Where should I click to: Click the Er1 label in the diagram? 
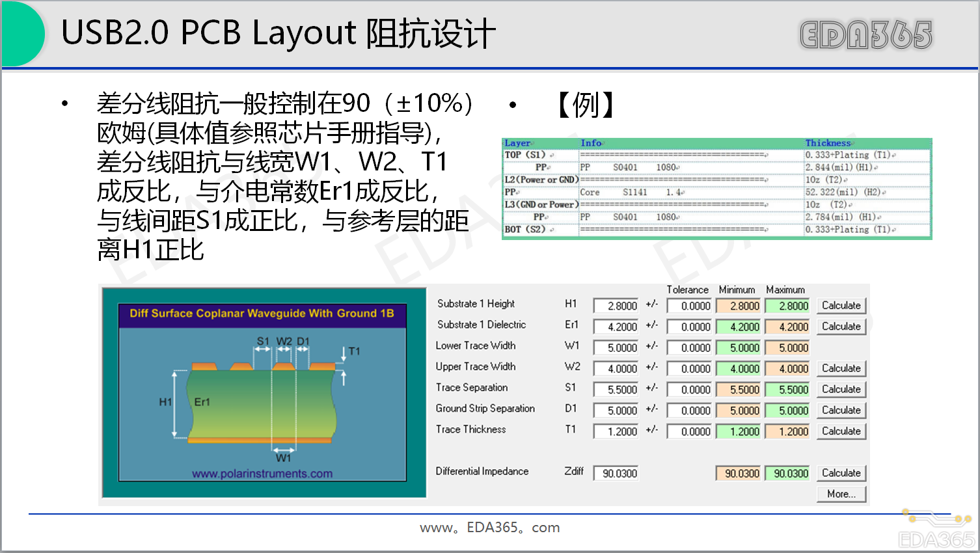click(202, 402)
